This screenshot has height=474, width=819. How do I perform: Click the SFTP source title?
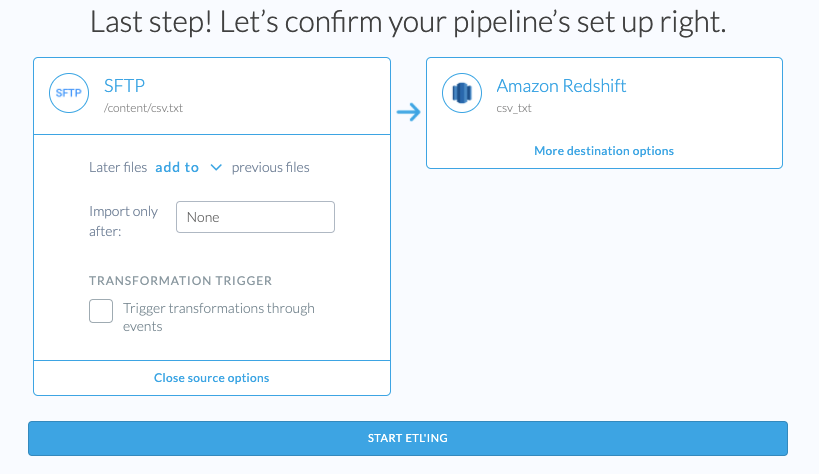(x=125, y=85)
